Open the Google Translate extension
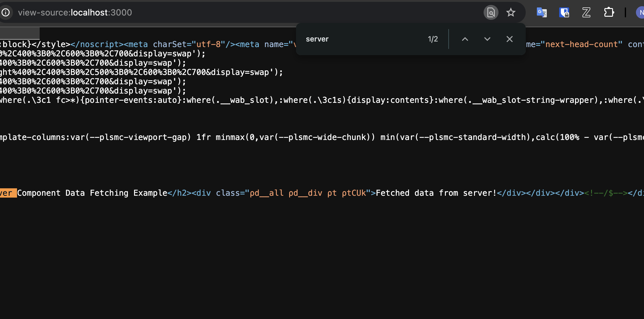The image size is (644, 319). 542,12
